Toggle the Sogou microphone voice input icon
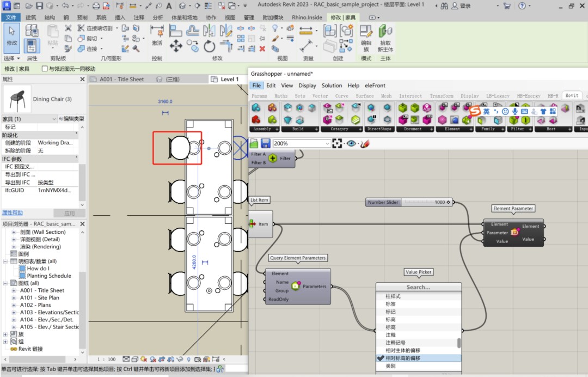 (515, 112)
